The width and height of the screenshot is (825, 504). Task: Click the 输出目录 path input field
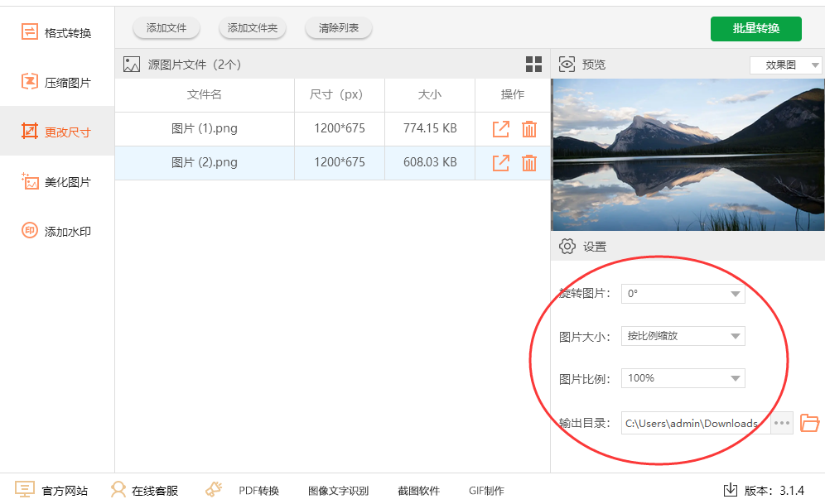pos(696,423)
